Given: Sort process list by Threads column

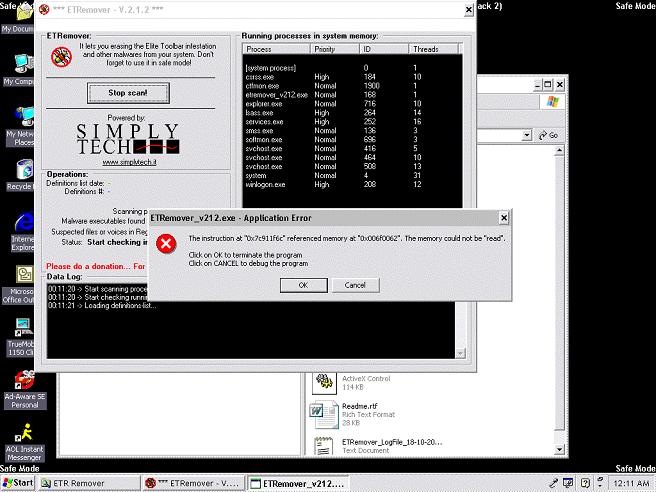Looking at the screenshot, I should tap(433, 49).
